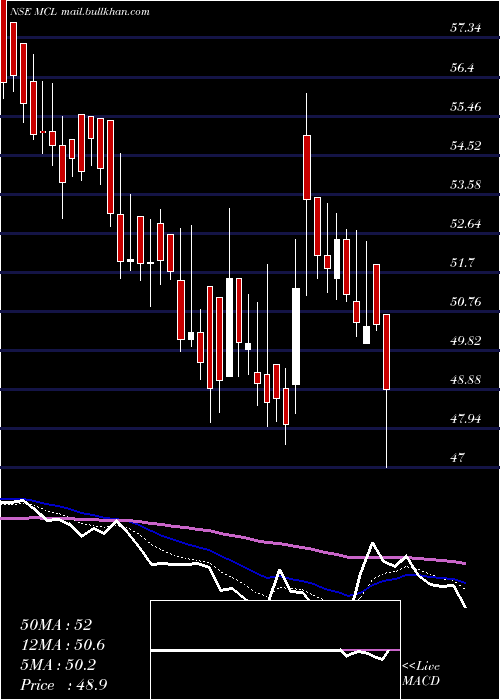
Task: Click the 52.64 price axis label
Action: tap(465, 223)
